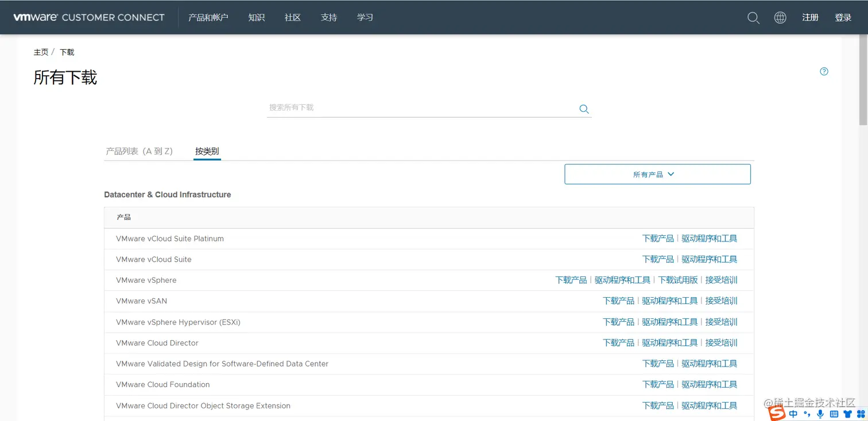Click the magnifier icon in download search field
Screen dimensions: 868x421
click(584, 109)
